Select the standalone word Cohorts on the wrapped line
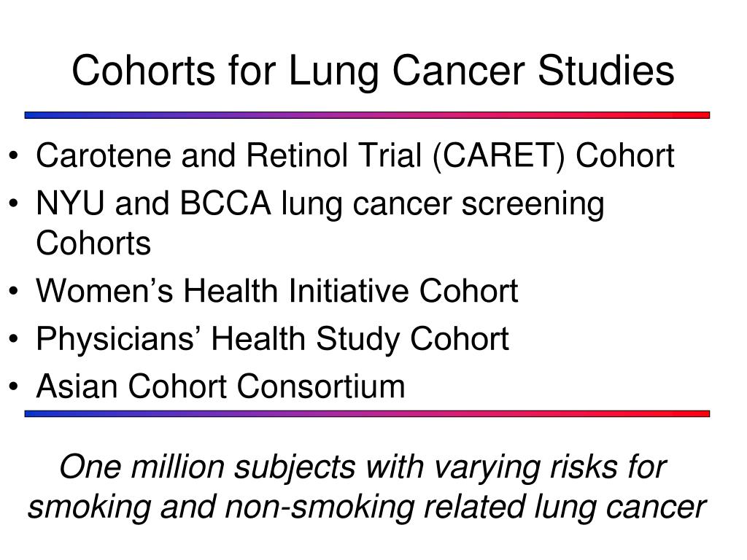The image size is (747, 560). pyautogui.click(x=93, y=244)
